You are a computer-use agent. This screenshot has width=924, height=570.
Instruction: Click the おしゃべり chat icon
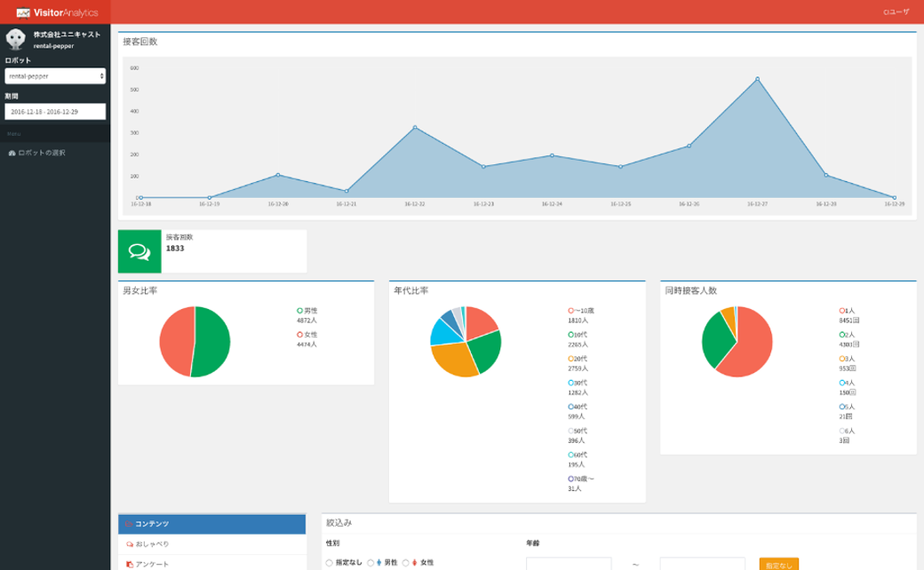[x=130, y=544]
